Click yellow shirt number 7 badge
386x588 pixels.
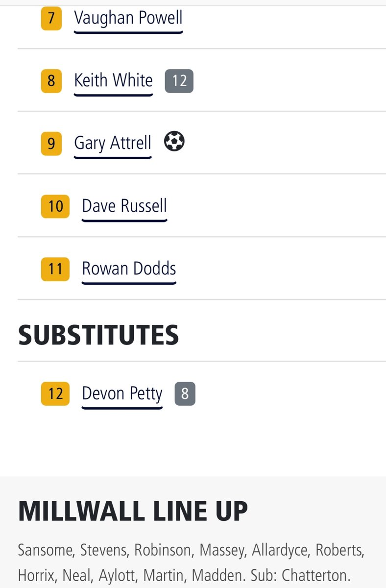[x=51, y=19]
